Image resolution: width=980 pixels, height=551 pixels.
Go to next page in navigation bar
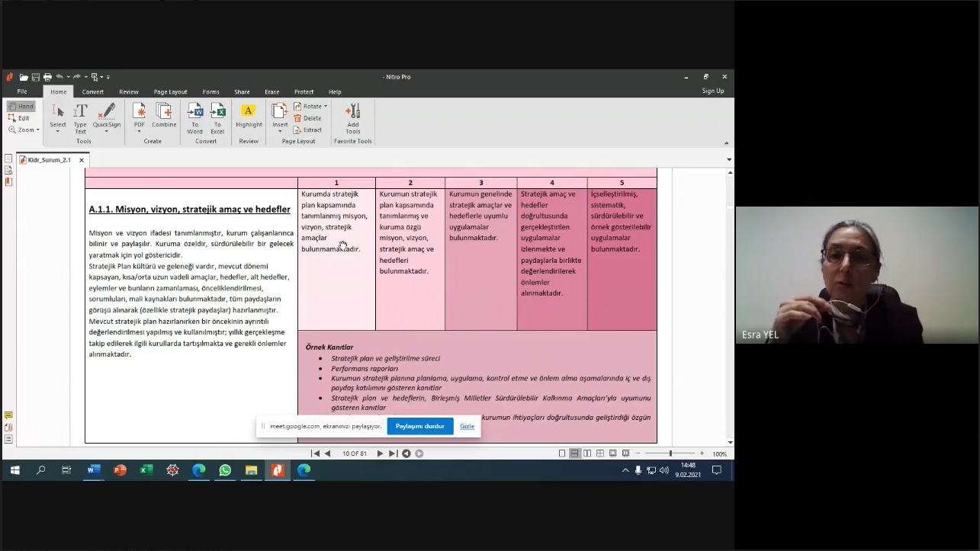pos(381,453)
